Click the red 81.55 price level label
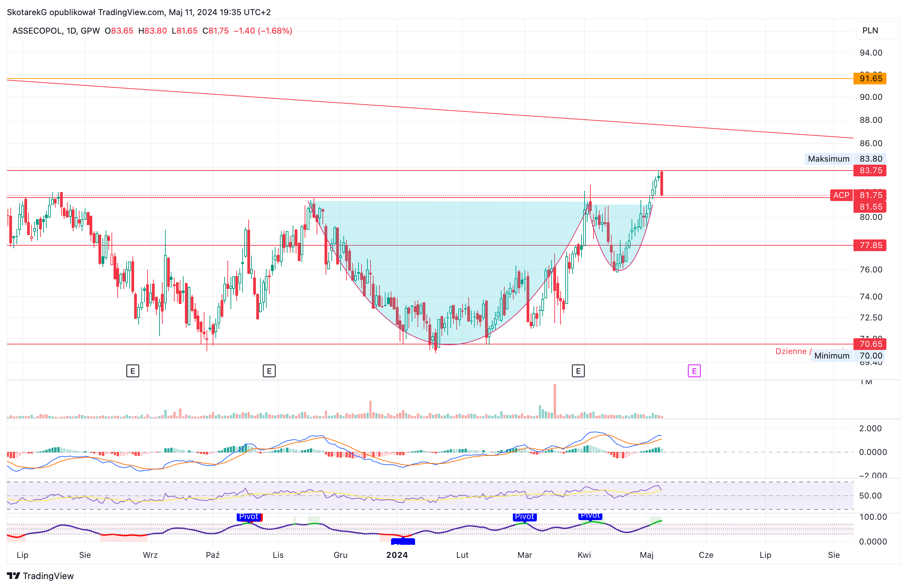Viewport: 907px width, 588px height. coord(870,207)
